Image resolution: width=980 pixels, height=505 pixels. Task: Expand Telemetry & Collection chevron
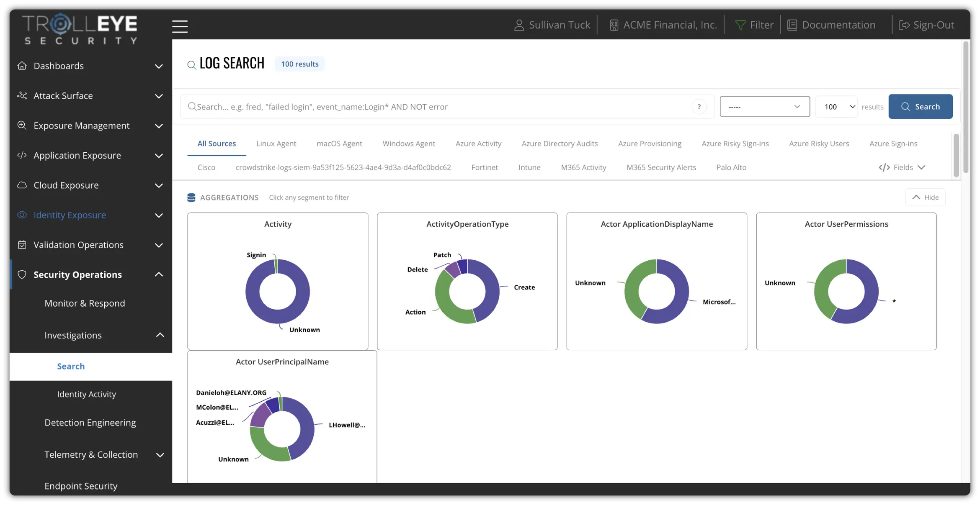160,455
